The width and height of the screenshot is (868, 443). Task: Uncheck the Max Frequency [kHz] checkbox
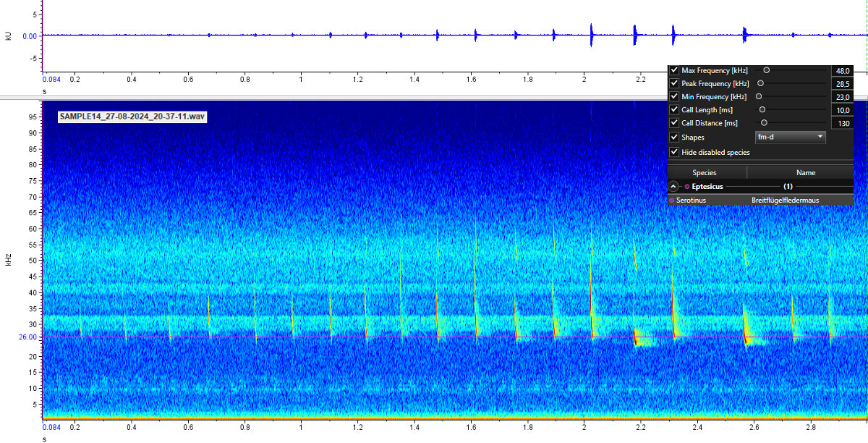675,70
